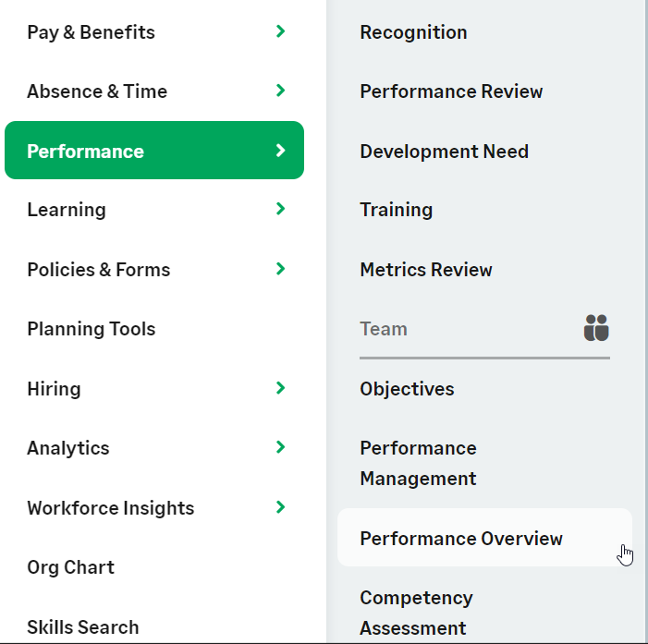Select the Performance Overview item
The height and width of the screenshot is (644, 648).
(x=461, y=539)
